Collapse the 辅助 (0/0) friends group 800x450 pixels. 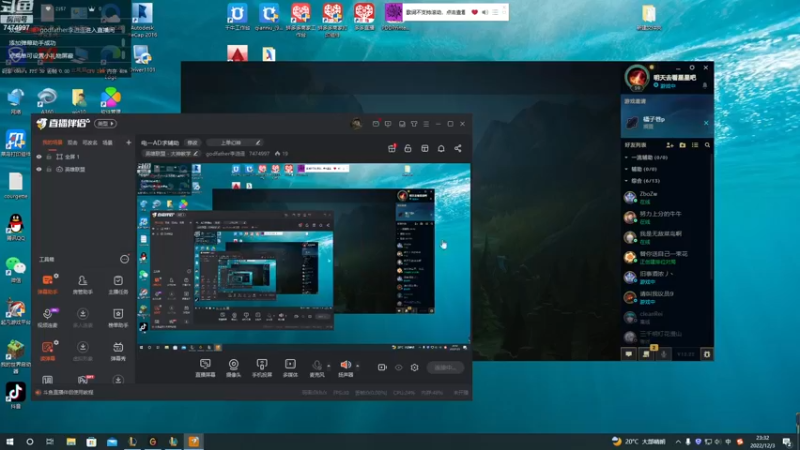click(627, 169)
